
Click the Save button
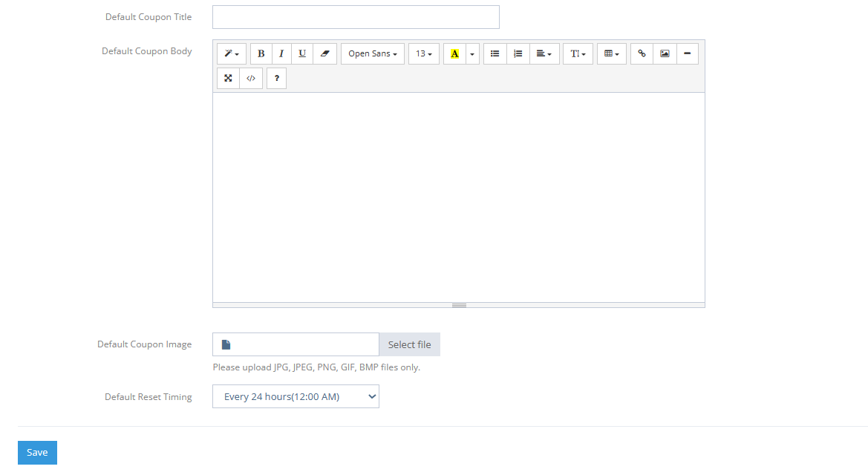pyautogui.click(x=37, y=452)
